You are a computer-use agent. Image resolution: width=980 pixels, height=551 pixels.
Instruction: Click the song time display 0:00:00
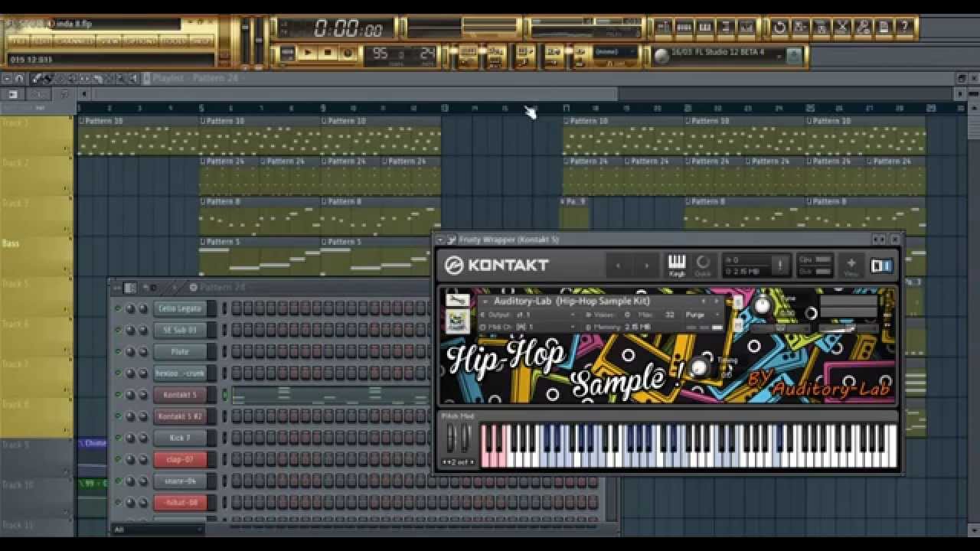348,29
